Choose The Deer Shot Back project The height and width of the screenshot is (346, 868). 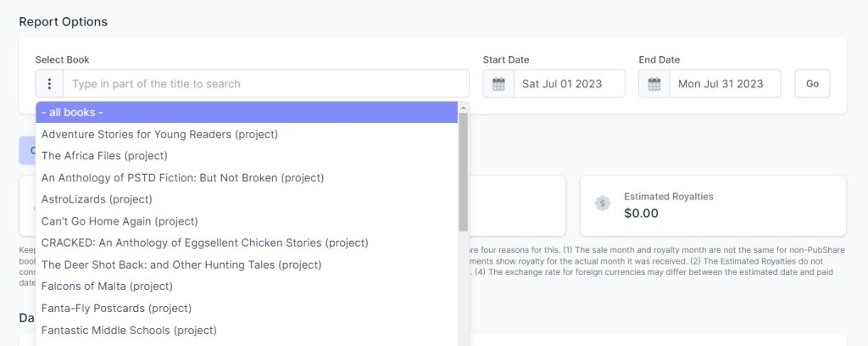point(181,265)
